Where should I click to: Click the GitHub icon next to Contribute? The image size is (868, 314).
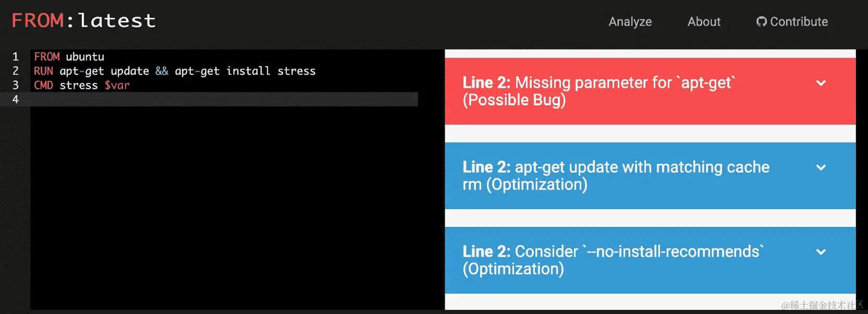(x=762, y=22)
